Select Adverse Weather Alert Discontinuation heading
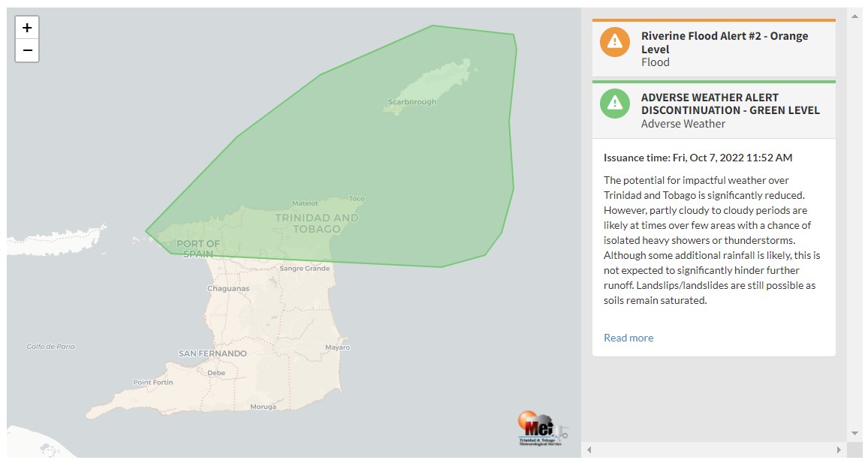The image size is (868, 466). coord(730,104)
